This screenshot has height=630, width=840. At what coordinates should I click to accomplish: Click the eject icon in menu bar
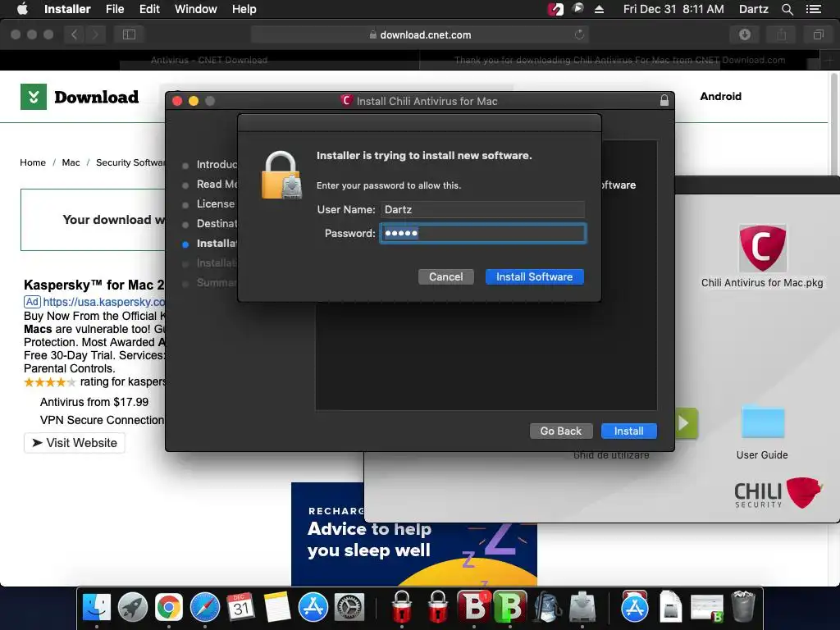pyautogui.click(x=600, y=9)
